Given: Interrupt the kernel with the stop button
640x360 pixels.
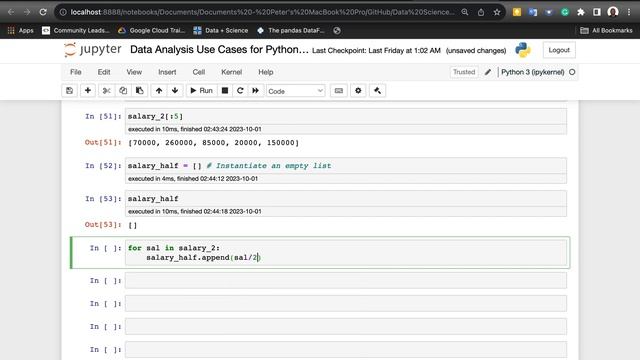Looking at the screenshot, I should 224,91.
